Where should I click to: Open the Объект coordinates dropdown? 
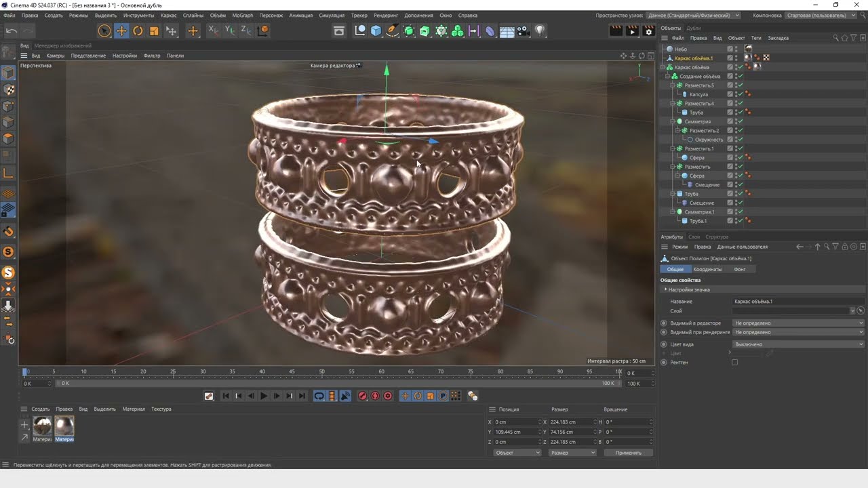pyautogui.click(x=517, y=453)
